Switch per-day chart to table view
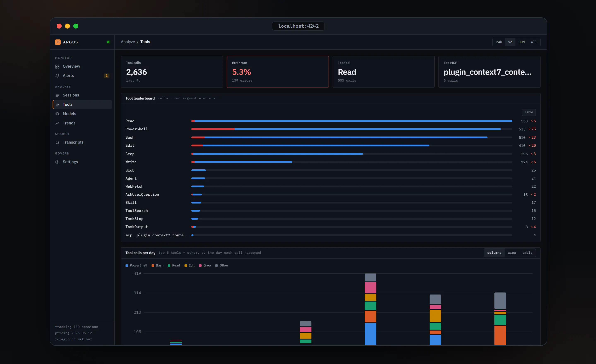Screen dimensions: 596x364 (527, 253)
